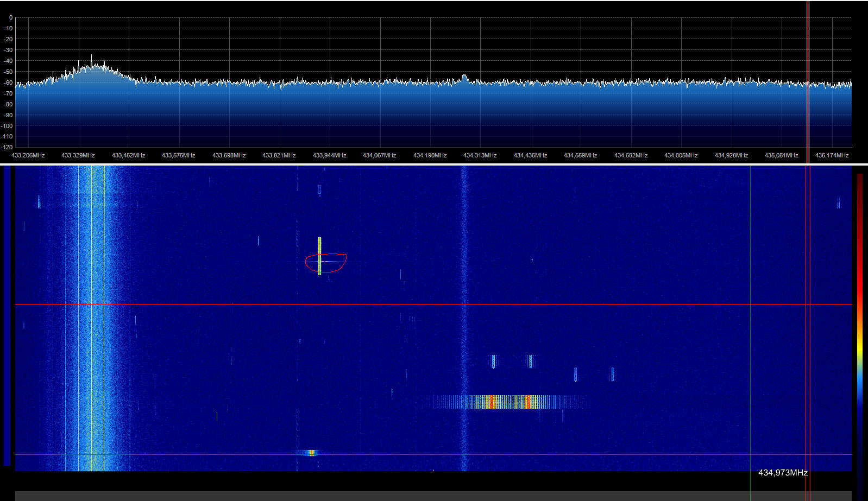Click the blue vertical slider left of waterfall
Image resolution: width=868 pixels, height=501 pixels.
click(x=7, y=316)
